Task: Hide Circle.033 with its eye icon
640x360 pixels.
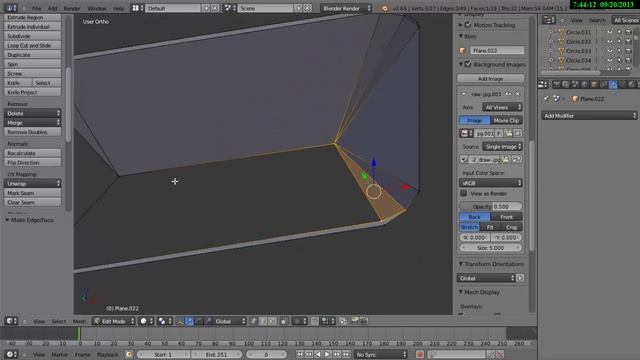Action: (610, 51)
